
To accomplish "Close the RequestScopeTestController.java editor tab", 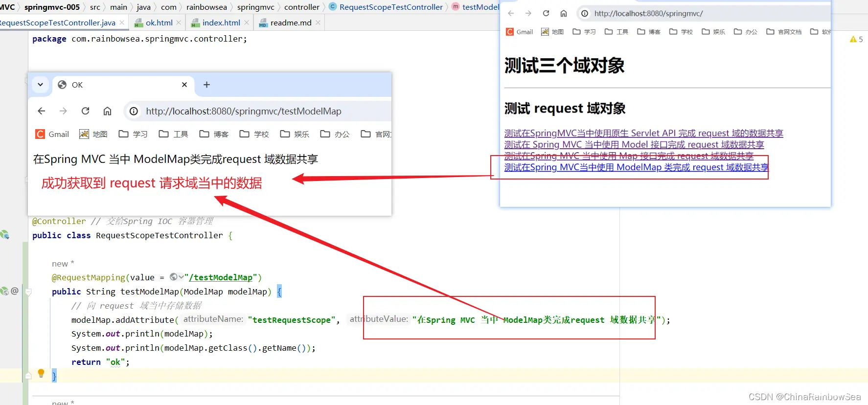I will (122, 22).
